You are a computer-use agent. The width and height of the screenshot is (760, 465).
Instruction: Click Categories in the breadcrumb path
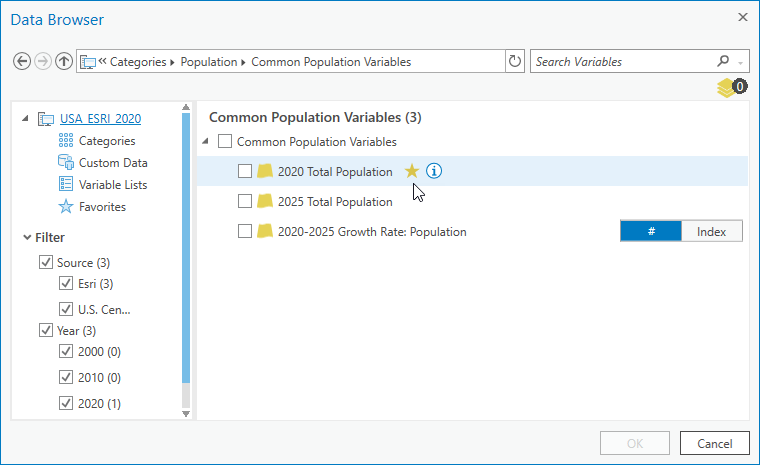pos(138,62)
